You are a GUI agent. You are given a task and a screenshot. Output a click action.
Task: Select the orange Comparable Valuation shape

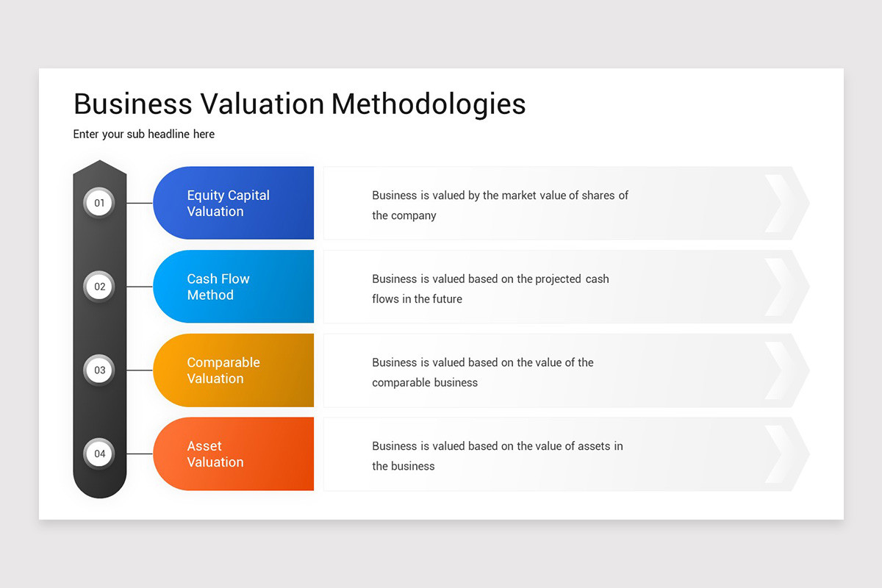234,370
